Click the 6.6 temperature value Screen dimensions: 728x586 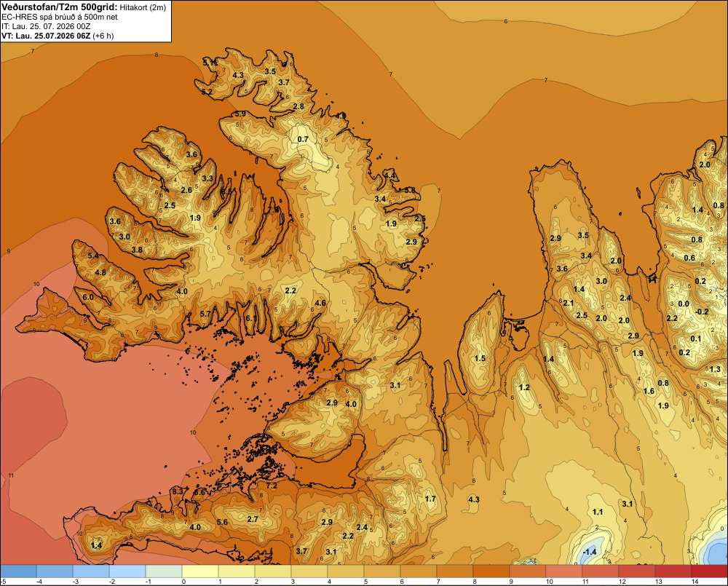coord(199,492)
